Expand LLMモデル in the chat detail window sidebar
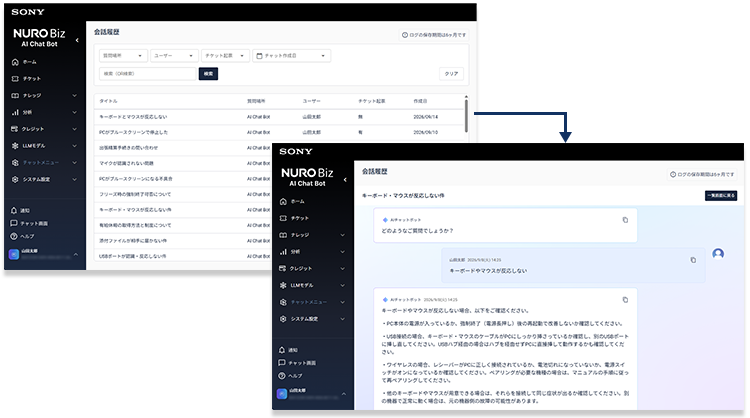Image resolution: width=750 pixels, height=418 pixels. [313, 286]
